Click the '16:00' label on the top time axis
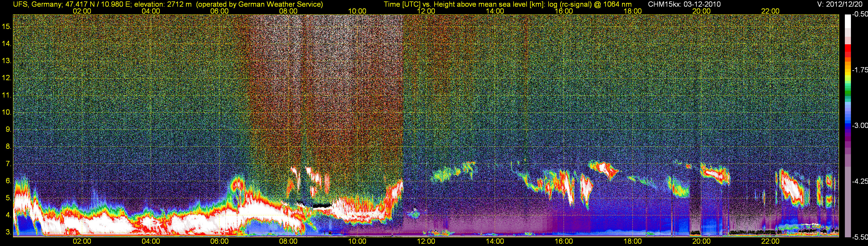Screen dimensions: 868x246 click(564, 11)
